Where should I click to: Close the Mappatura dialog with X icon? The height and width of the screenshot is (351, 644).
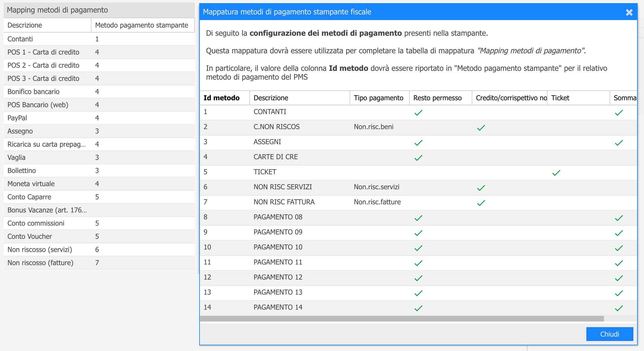point(629,12)
